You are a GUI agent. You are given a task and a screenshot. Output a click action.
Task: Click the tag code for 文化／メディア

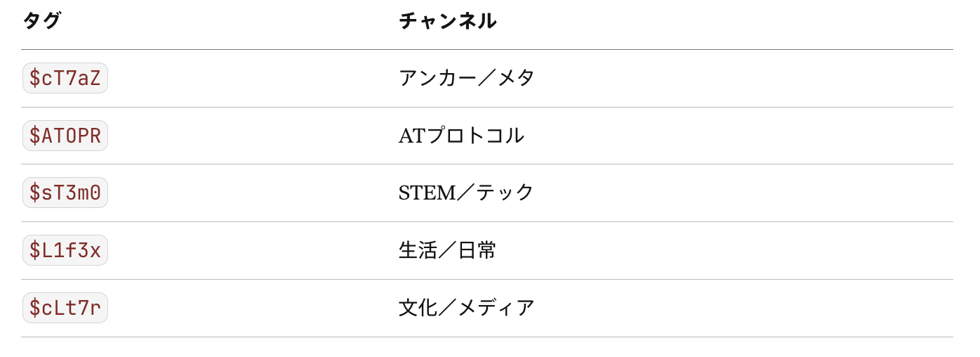pos(65,308)
